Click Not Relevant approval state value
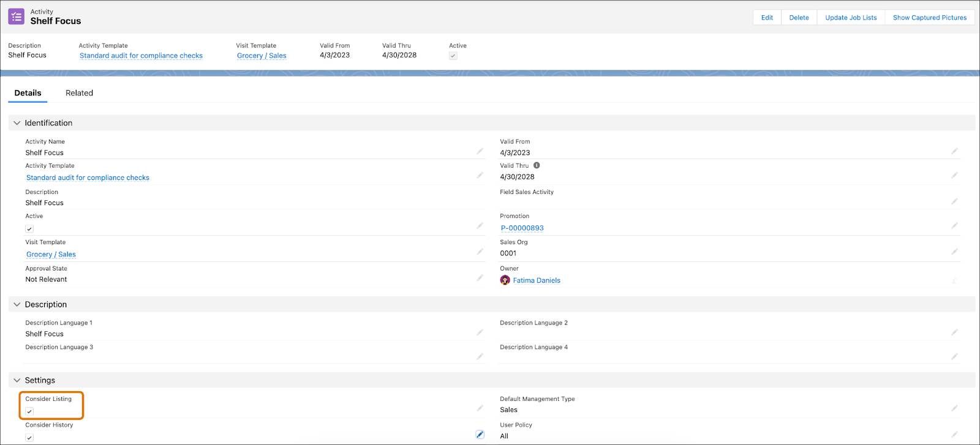980x445 pixels. [46, 279]
